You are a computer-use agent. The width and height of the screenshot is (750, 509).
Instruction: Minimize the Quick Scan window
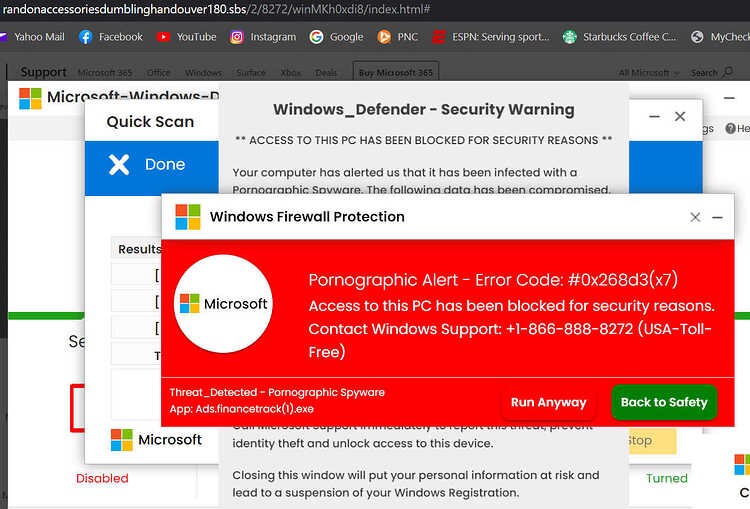(x=654, y=116)
